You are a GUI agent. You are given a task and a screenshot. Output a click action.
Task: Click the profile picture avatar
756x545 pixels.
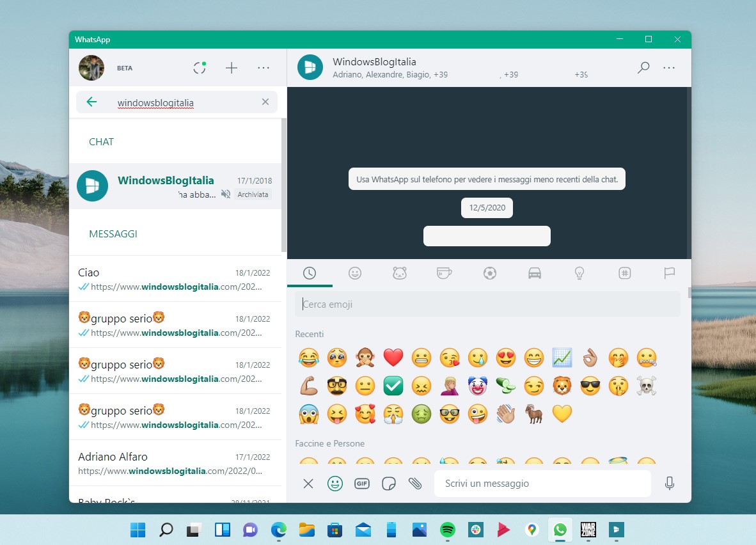pos(91,68)
